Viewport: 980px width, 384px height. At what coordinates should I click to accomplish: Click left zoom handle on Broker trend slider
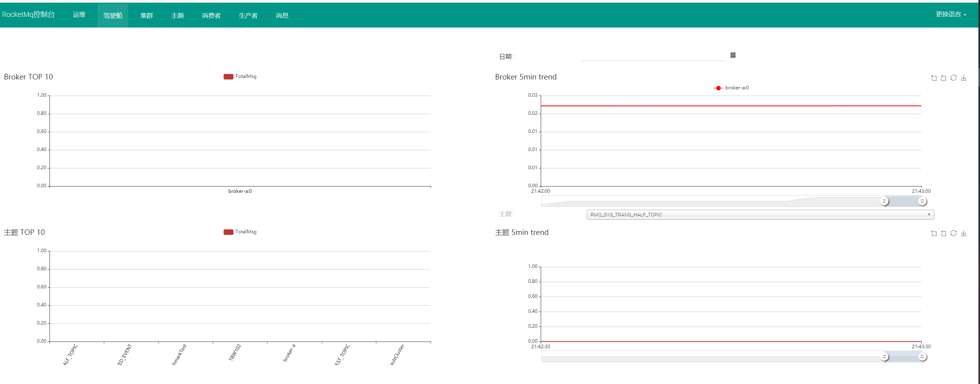point(884,201)
